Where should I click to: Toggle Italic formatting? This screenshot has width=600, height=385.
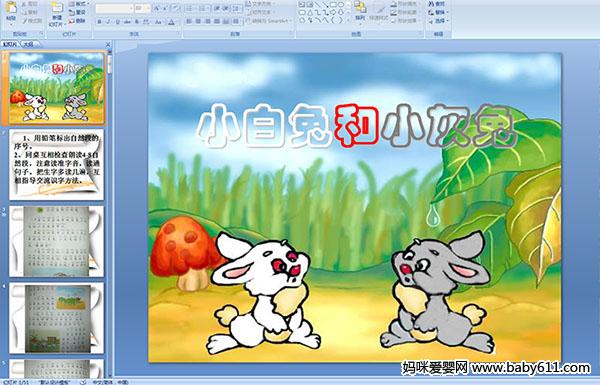(108, 22)
